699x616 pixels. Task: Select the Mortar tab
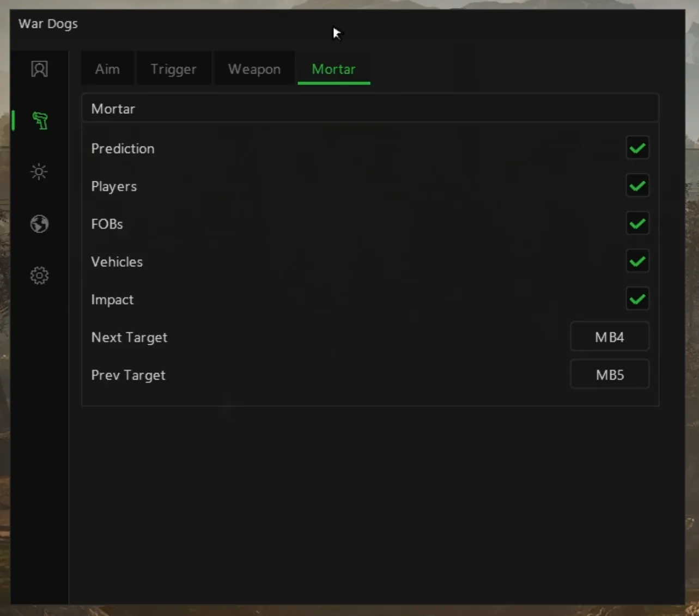click(x=333, y=69)
